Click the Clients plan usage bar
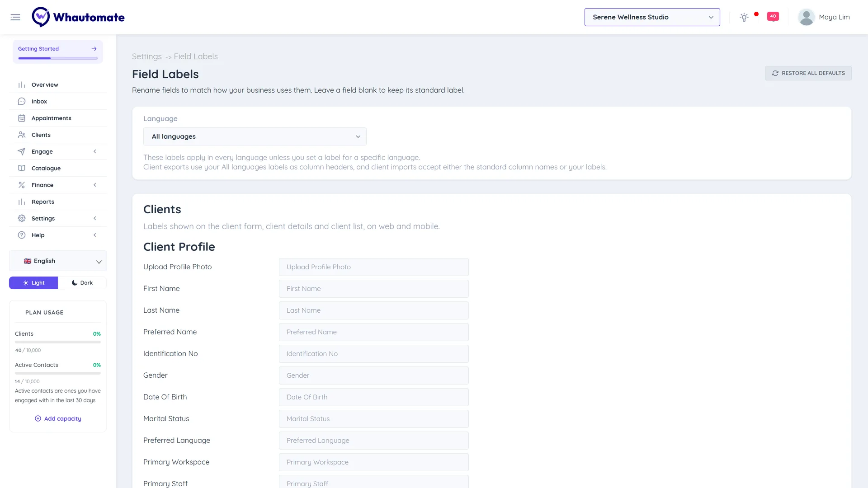The image size is (868, 488). [x=58, y=342]
